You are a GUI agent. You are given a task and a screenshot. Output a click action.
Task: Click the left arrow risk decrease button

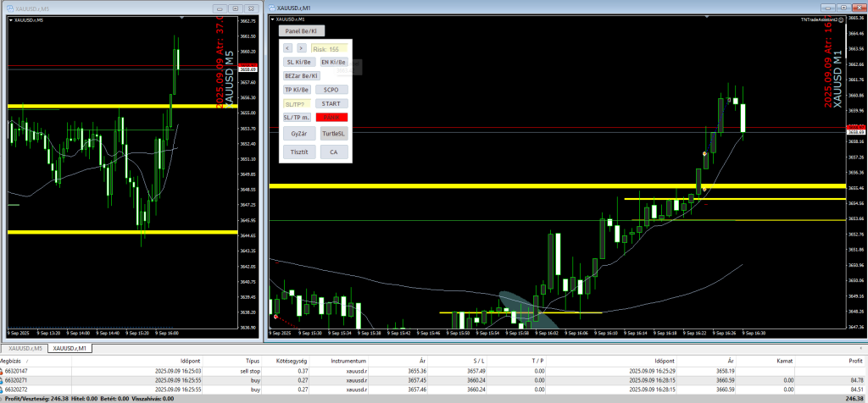(288, 48)
